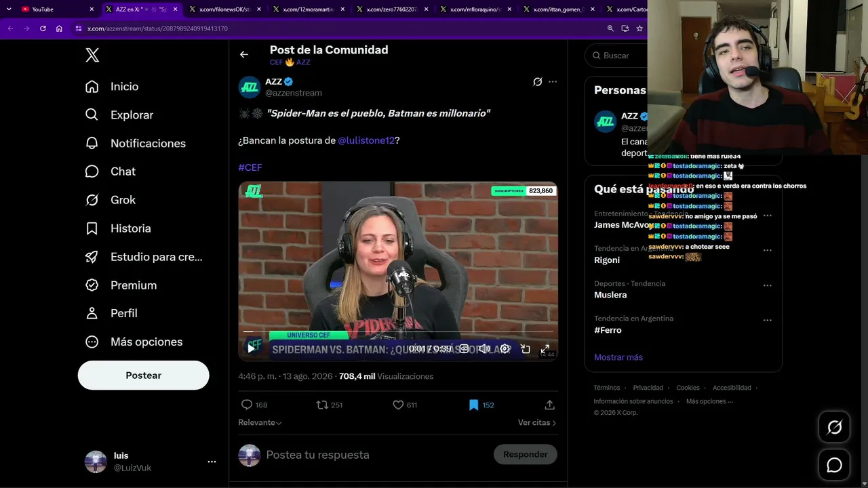Open Perfil in the sidebar

pos(111,313)
